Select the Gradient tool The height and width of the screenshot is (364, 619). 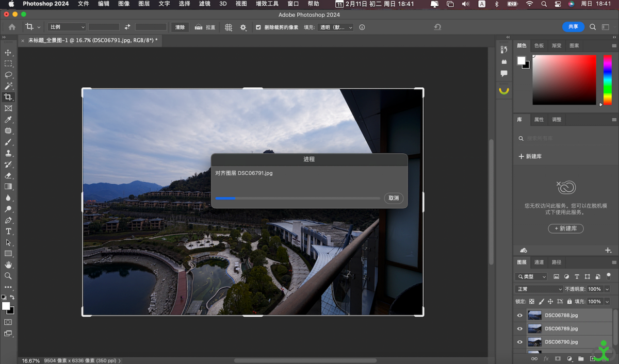tap(8, 187)
